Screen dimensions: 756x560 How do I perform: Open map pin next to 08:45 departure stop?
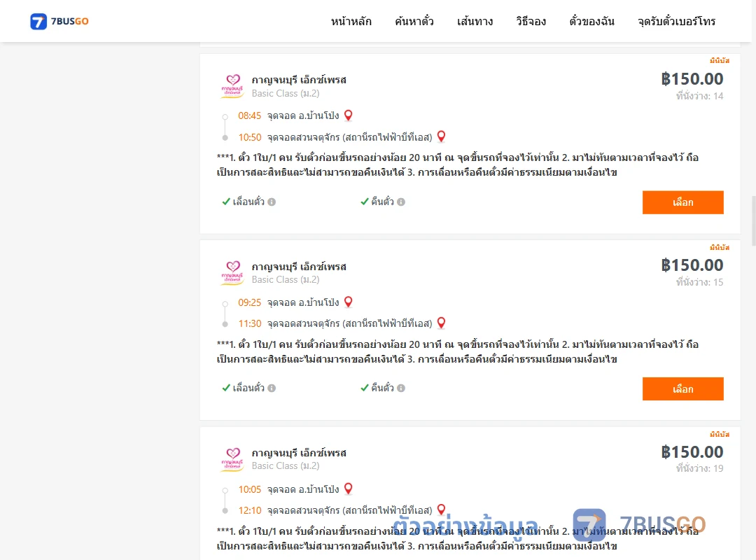pyautogui.click(x=348, y=115)
